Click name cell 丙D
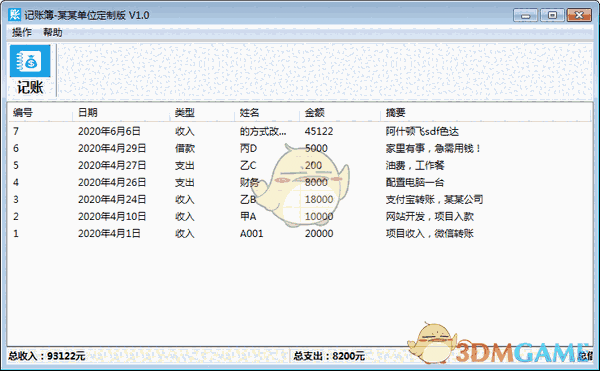The width and height of the screenshot is (600, 371). click(248, 148)
